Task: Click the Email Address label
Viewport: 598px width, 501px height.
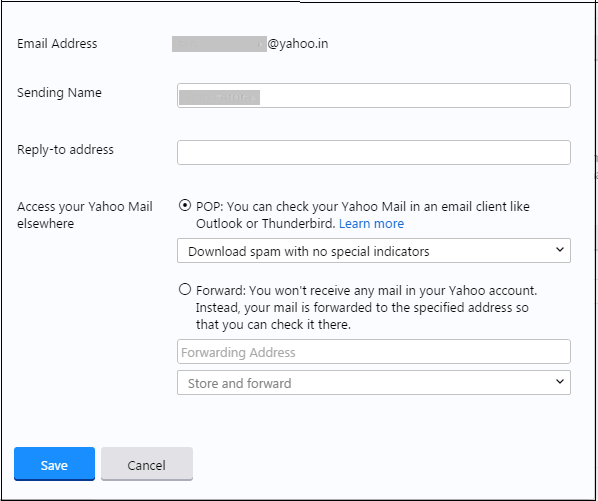Action: pos(57,43)
